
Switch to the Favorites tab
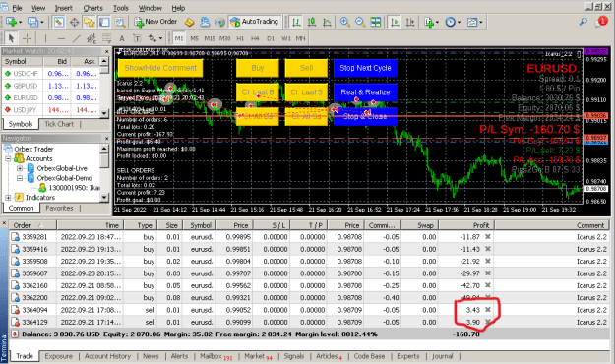(59, 208)
